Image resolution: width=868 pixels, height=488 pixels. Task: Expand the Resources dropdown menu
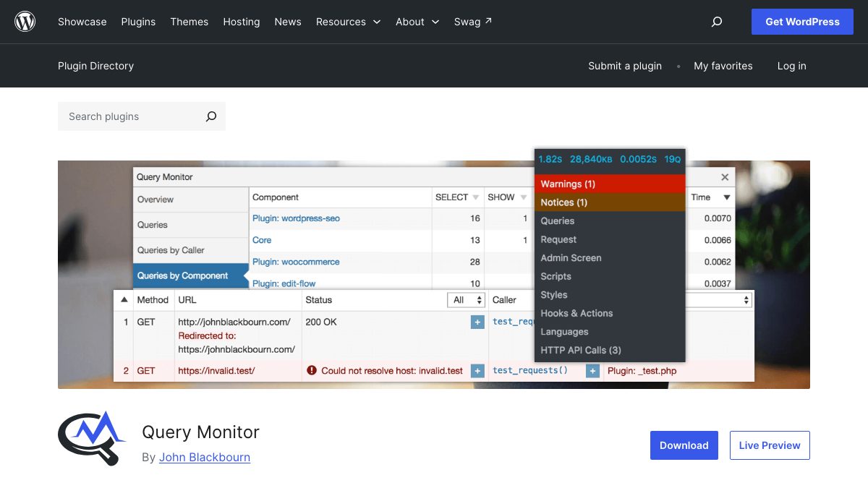click(x=349, y=22)
